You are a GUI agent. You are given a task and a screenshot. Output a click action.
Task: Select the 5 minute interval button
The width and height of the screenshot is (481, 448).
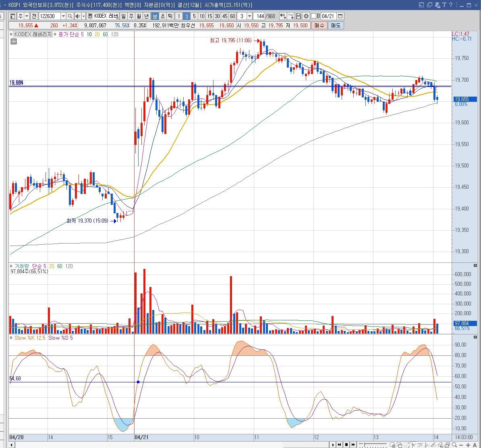[194, 16]
